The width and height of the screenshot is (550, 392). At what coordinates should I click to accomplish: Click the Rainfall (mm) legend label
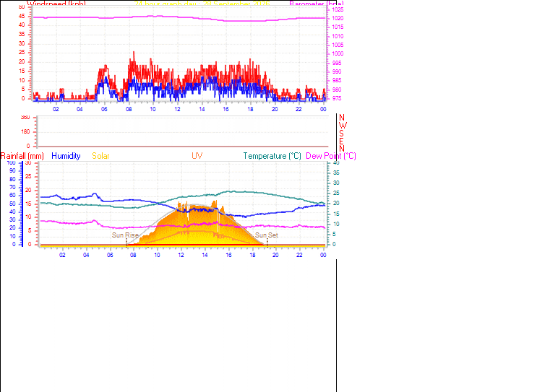click(x=22, y=156)
